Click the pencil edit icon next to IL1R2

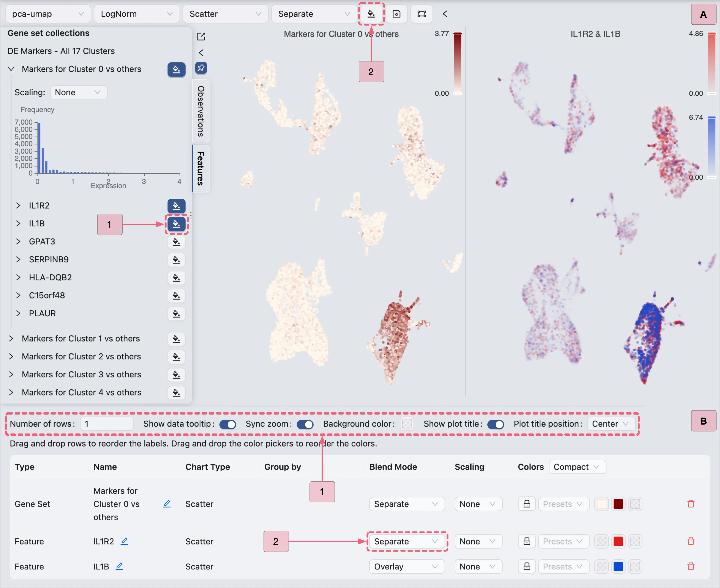124,541
